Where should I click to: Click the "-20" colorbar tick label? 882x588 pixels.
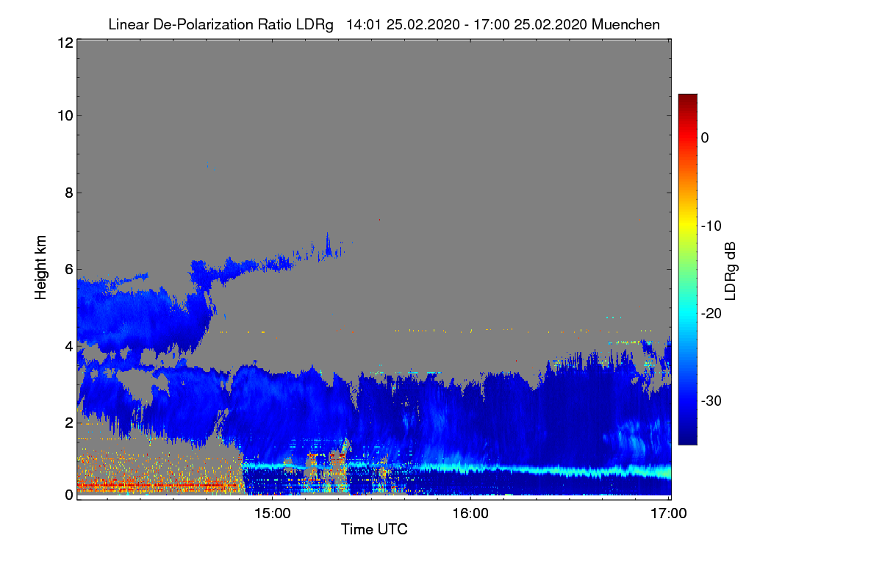[711, 313]
